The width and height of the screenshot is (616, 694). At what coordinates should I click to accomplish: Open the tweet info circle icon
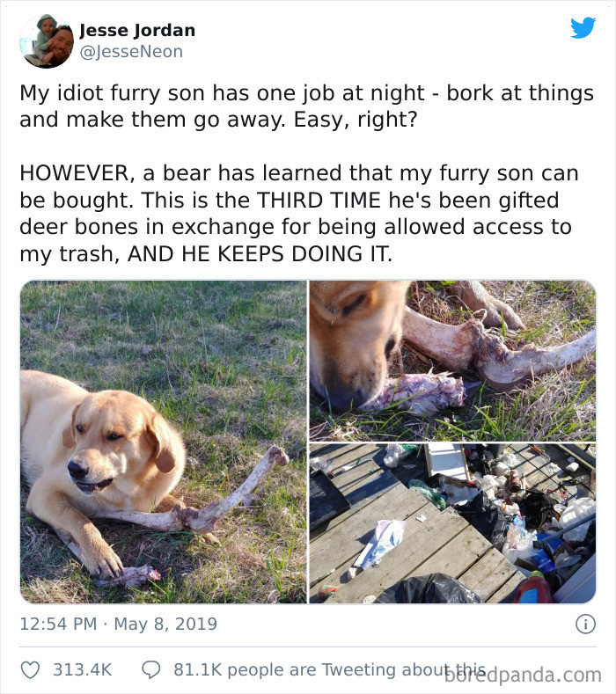point(584,625)
